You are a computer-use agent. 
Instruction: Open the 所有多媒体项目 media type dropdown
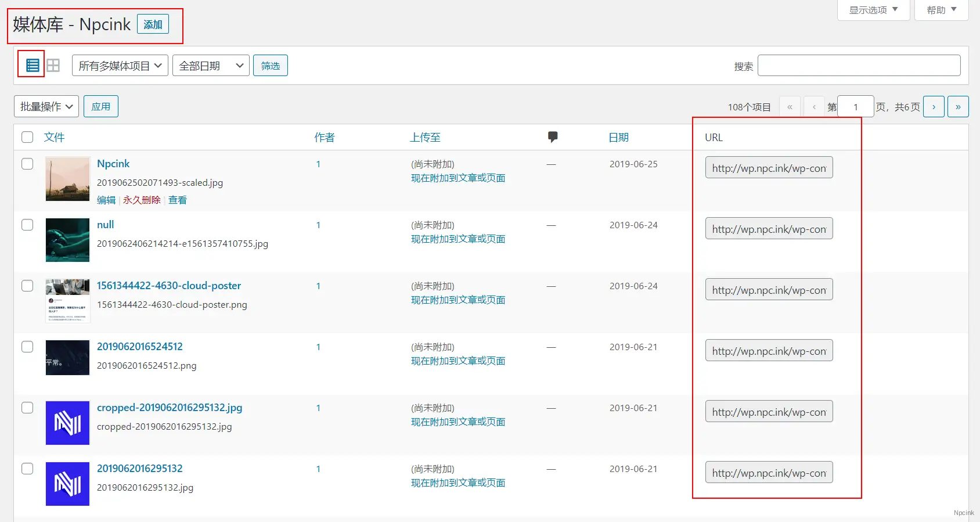(120, 66)
